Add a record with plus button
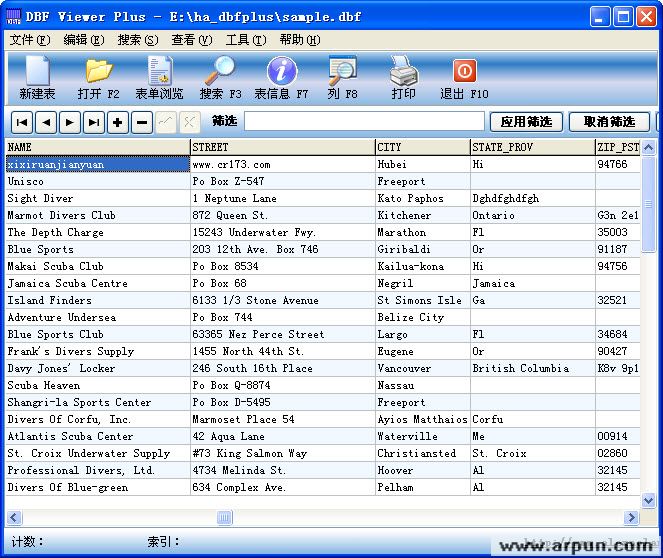Viewport: 663px width, 558px height. point(118,122)
